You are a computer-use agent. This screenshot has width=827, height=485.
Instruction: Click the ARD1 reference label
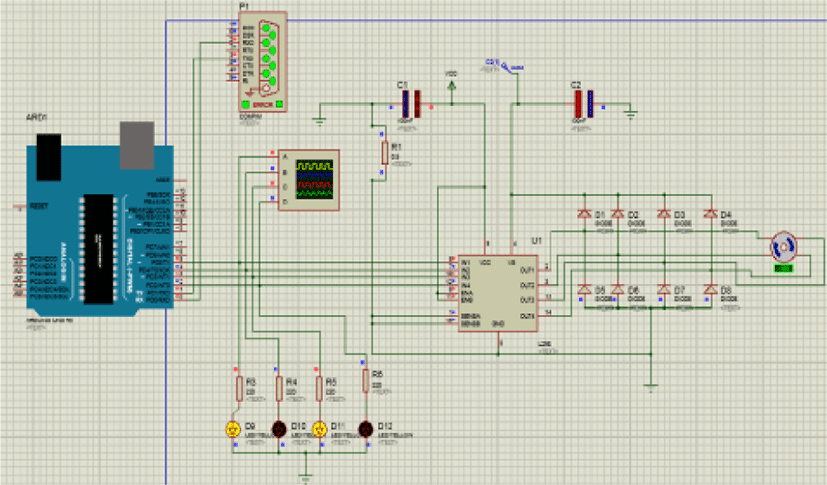[x=36, y=118]
